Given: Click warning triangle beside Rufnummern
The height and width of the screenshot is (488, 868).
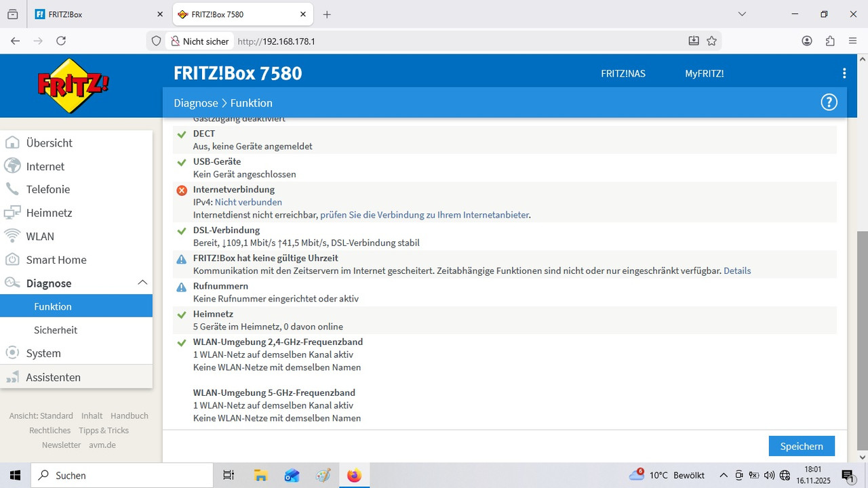Looking at the screenshot, I should coord(182,287).
